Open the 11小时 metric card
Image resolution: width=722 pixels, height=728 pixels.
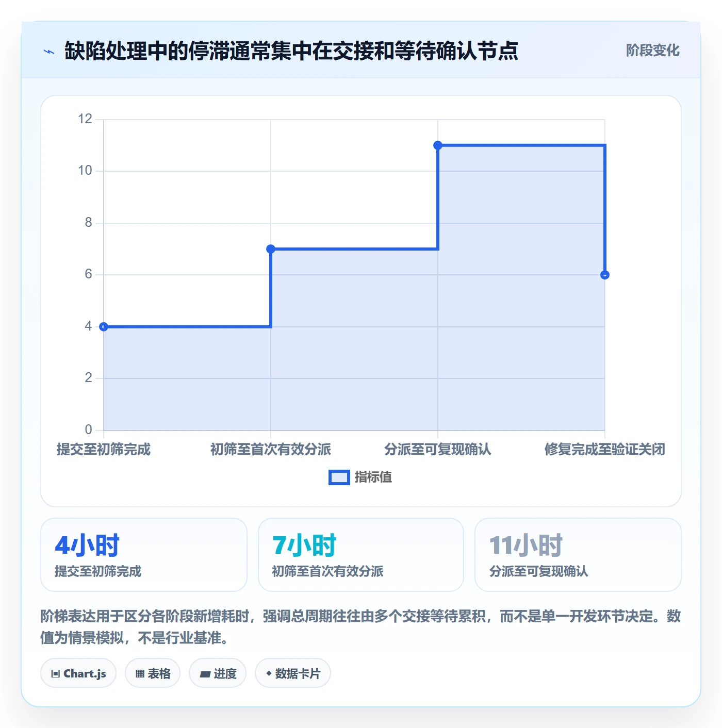(578, 555)
